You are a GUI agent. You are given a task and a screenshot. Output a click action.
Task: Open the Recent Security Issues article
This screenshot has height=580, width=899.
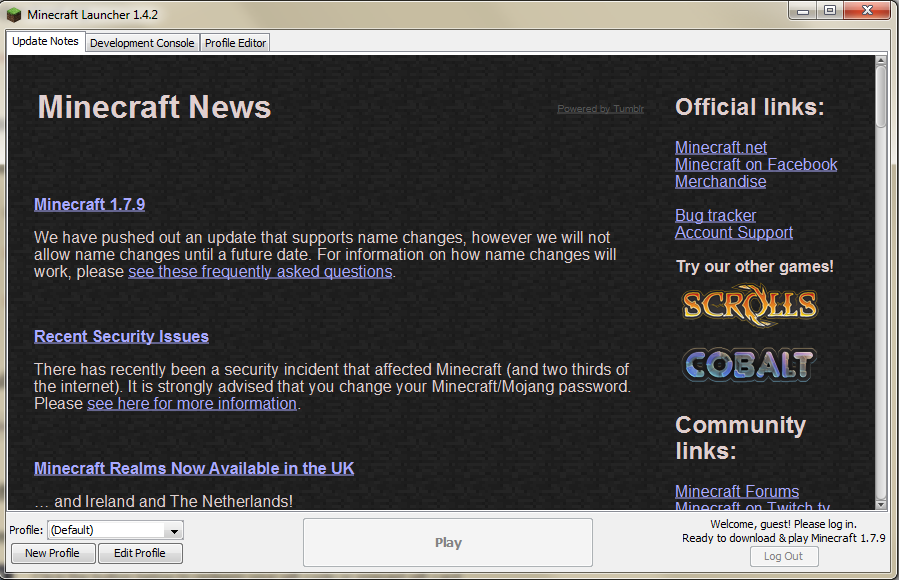(121, 336)
